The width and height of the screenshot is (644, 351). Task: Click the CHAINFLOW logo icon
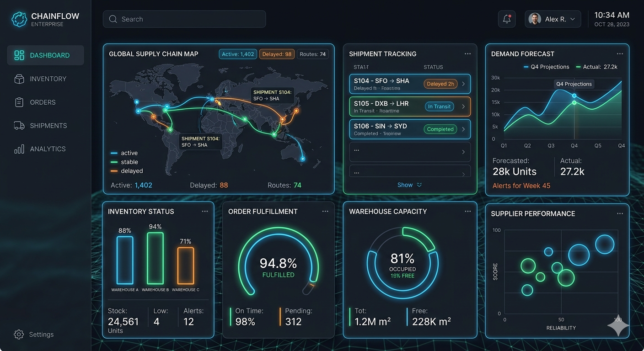coord(18,19)
